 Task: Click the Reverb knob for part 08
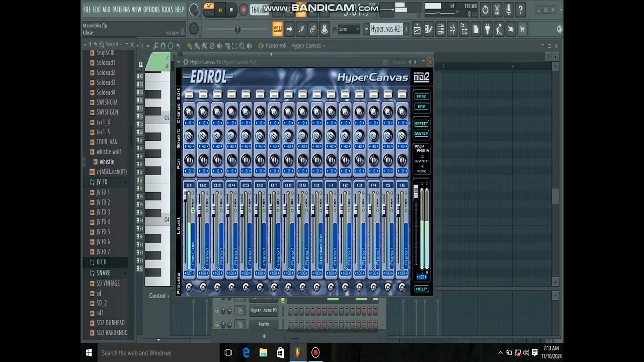288,136
